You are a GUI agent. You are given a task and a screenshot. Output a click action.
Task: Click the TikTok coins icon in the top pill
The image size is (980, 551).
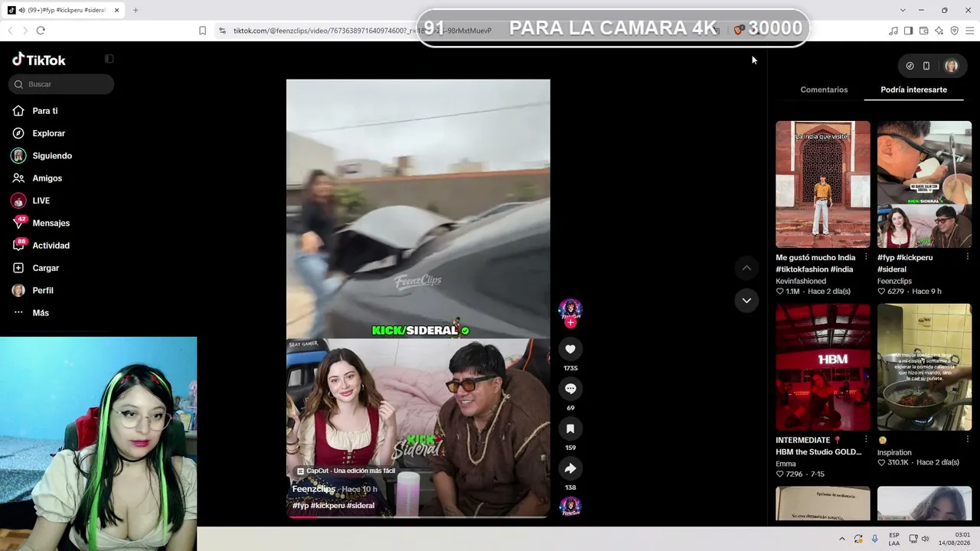[910, 66]
